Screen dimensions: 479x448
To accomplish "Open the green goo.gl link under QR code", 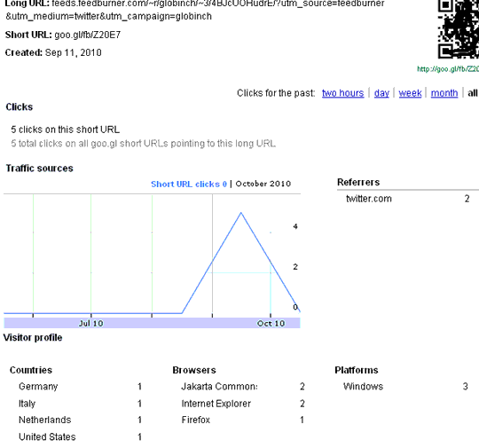I will pos(448,69).
